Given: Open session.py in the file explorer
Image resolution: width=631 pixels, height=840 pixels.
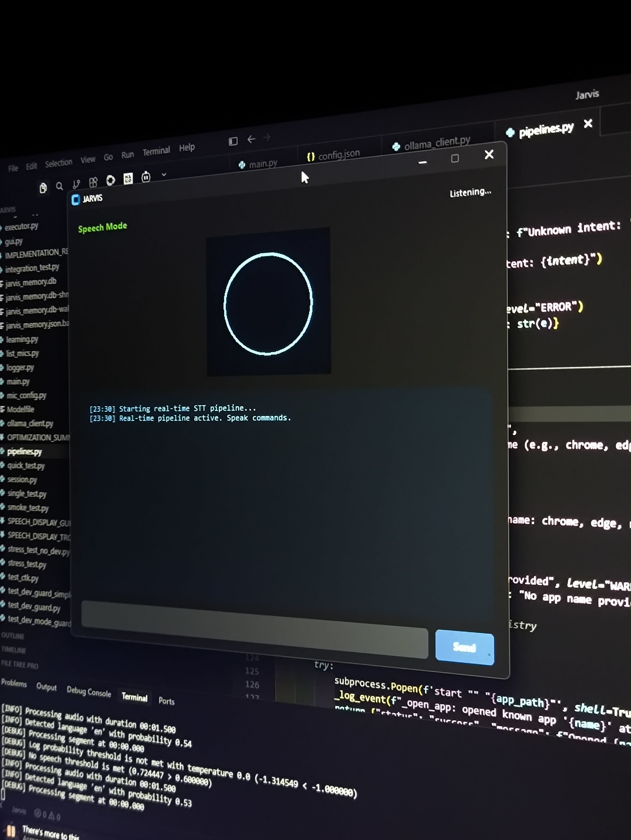Looking at the screenshot, I should coord(22,480).
